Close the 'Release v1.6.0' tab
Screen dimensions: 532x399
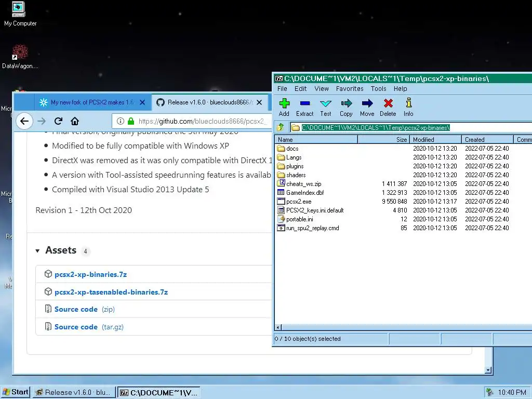(259, 102)
